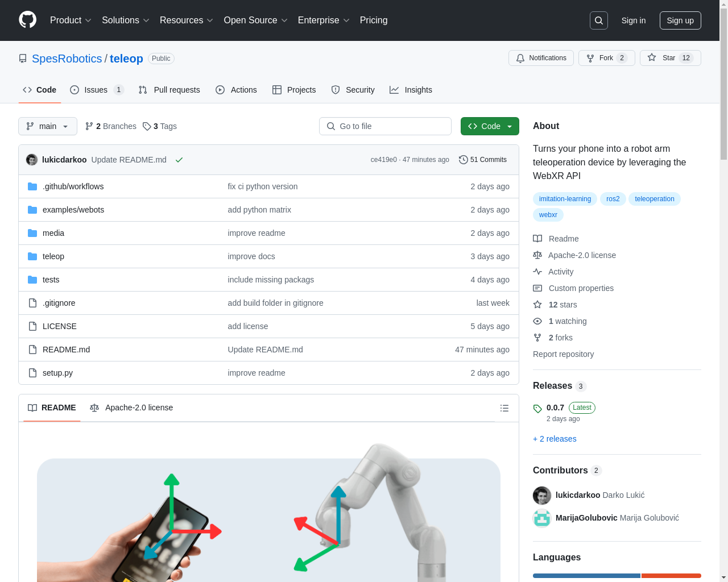Click the blue Python language bar
Image resolution: width=728 pixels, height=582 pixels.
pos(586,576)
